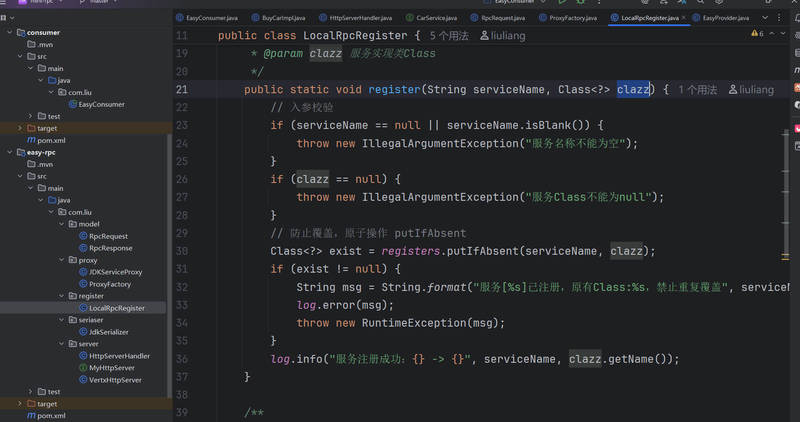Show hidden editor tabs dropdown
The height and width of the screenshot is (422, 800).
coord(765,17)
